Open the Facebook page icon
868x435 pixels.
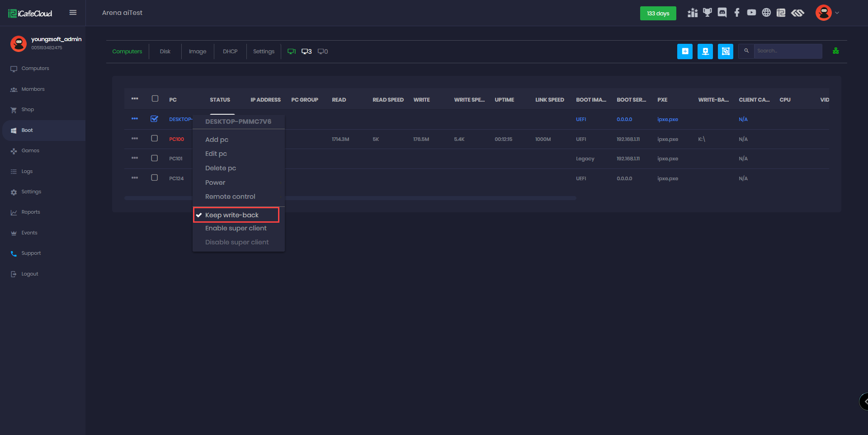point(737,13)
